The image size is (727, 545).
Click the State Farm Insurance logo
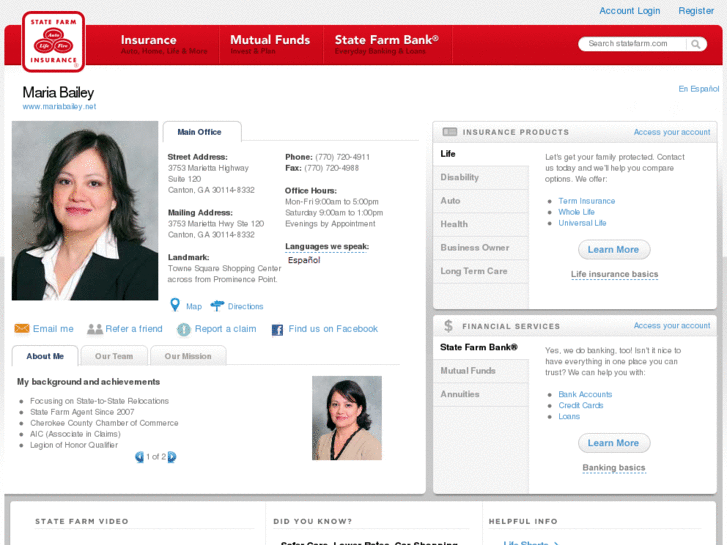[53, 42]
